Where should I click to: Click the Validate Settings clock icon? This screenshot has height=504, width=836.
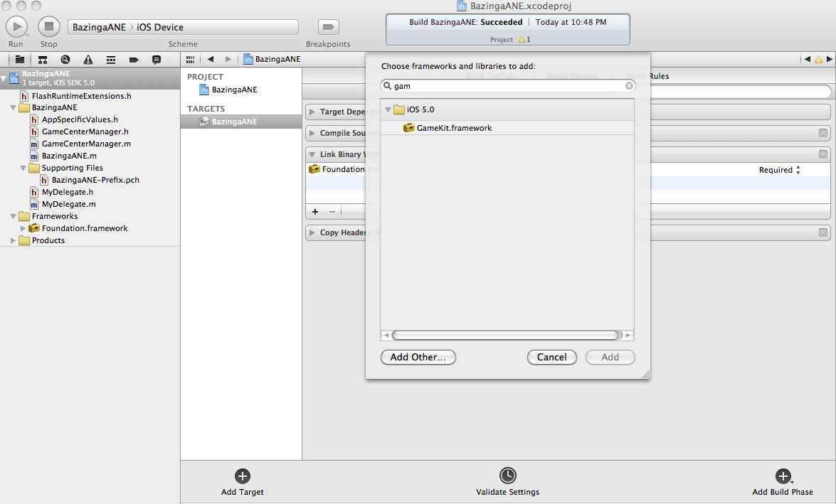pyautogui.click(x=507, y=476)
